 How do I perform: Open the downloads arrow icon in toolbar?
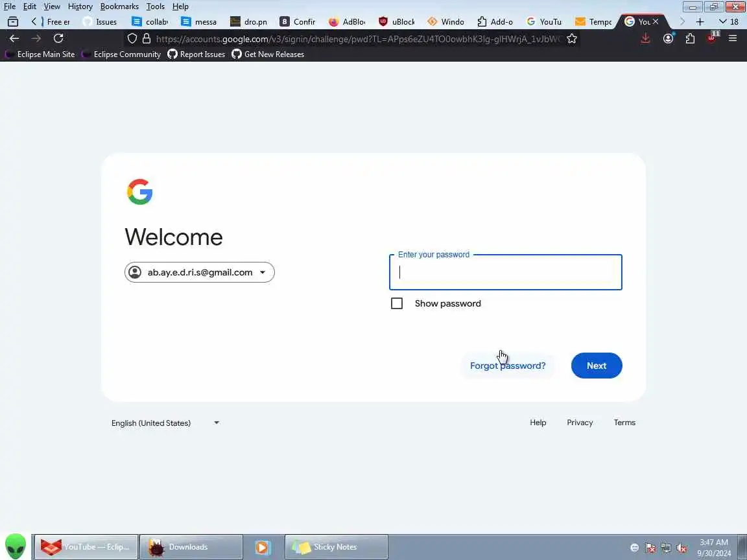pyautogui.click(x=646, y=39)
